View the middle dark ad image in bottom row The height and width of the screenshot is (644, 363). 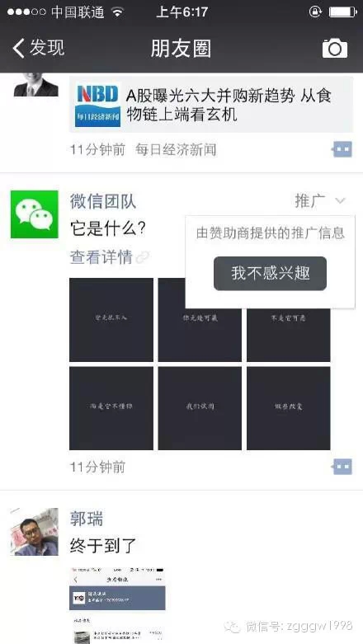pos(200,408)
